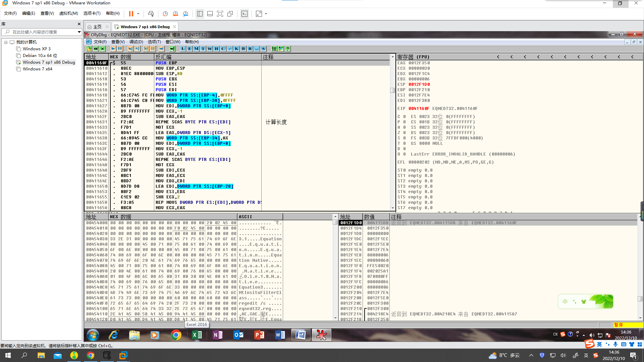Show the Call stack (K) window
Image resolution: width=644 pixels, height=362 pixels.
pos(236,49)
